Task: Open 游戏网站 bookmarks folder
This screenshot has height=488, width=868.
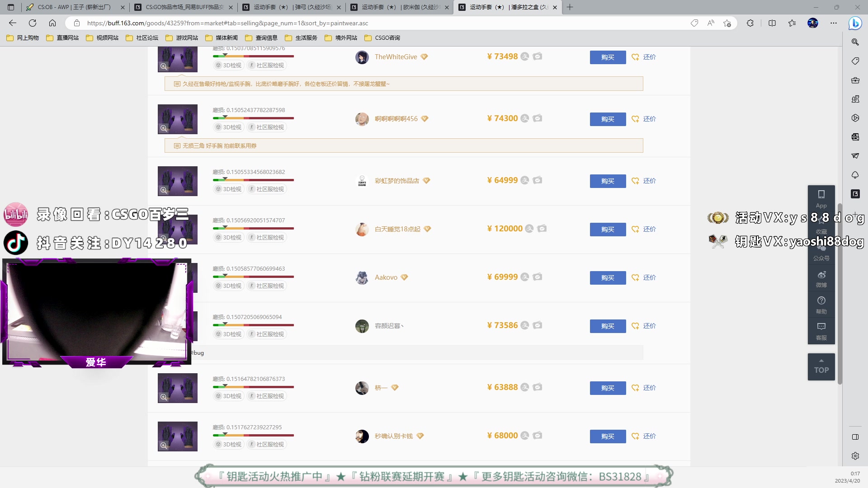Action: coord(182,38)
